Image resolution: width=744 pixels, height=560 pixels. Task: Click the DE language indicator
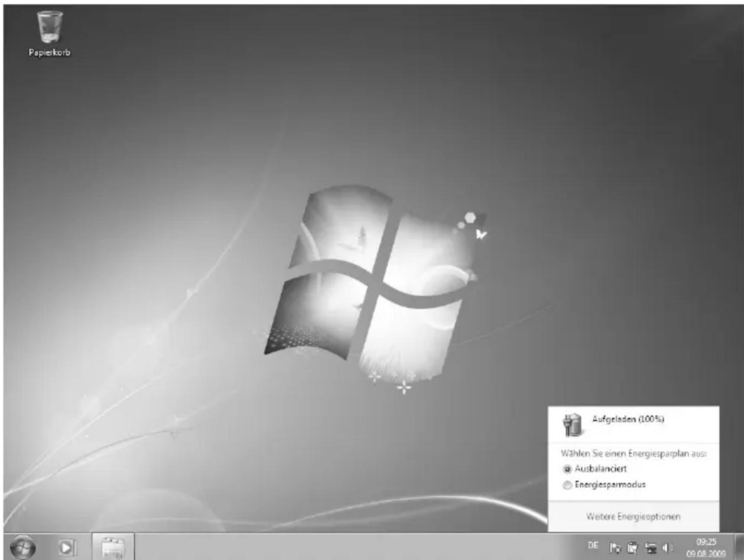(593, 546)
